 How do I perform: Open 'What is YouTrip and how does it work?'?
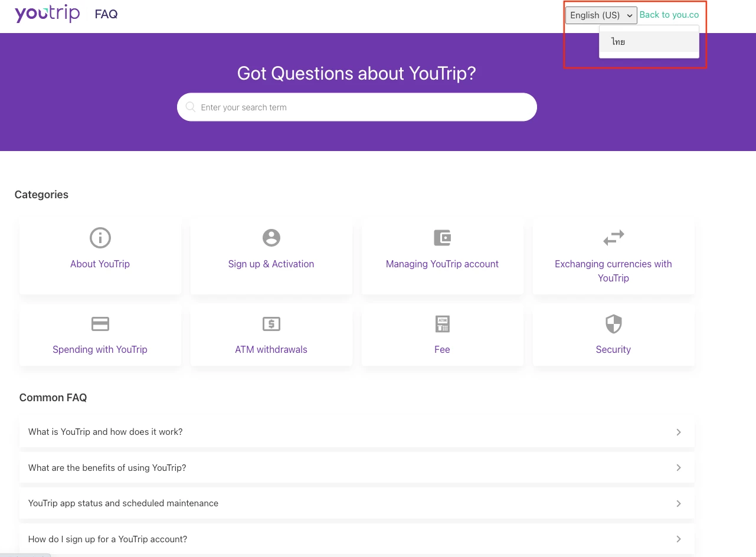[x=357, y=432]
